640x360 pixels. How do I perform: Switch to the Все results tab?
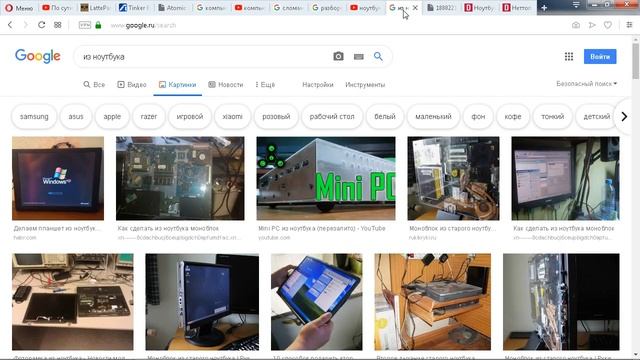94,84
